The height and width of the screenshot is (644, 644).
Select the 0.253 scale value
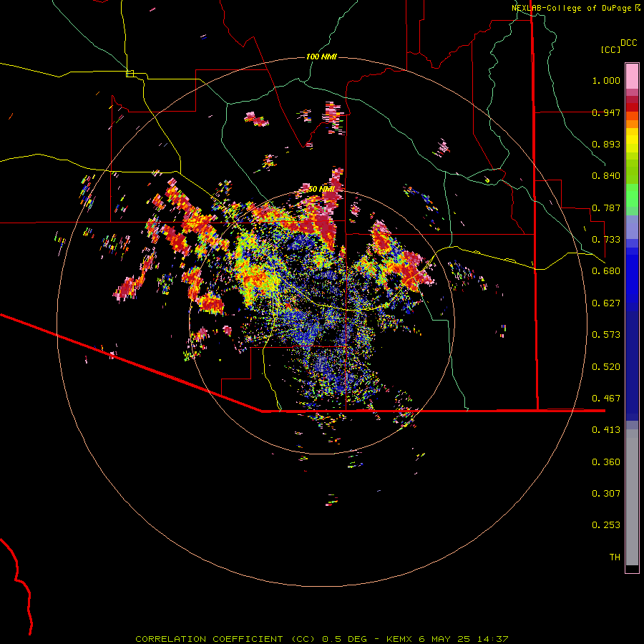click(606, 525)
